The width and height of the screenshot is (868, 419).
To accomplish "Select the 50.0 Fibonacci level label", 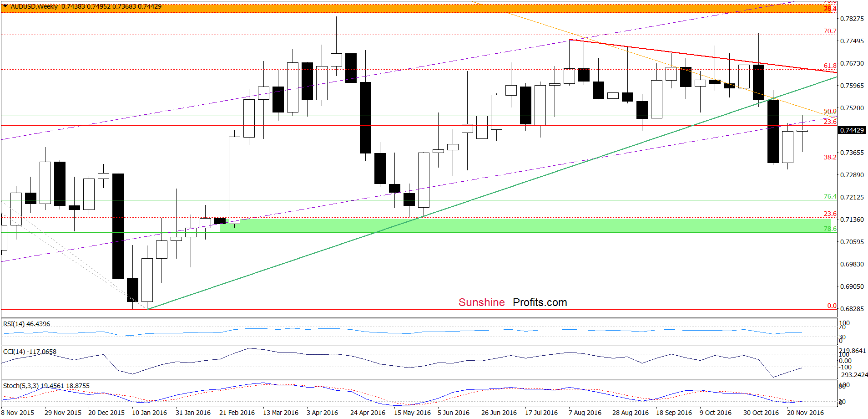I will point(830,111).
